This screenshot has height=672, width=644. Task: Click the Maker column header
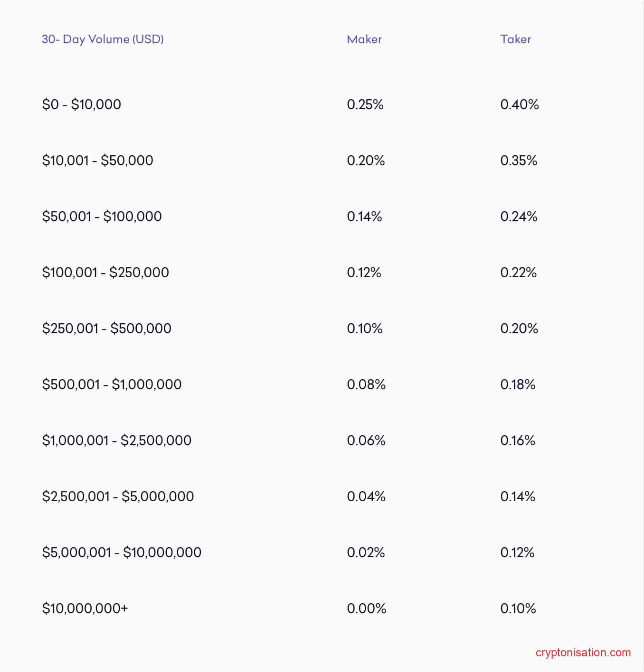364,39
